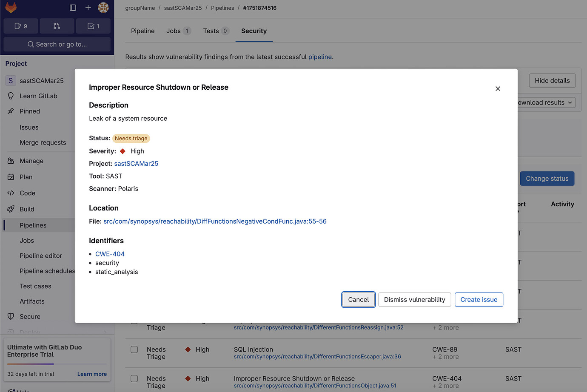Toggle the sidebar collapse icon
587x392 pixels.
pos(73,8)
